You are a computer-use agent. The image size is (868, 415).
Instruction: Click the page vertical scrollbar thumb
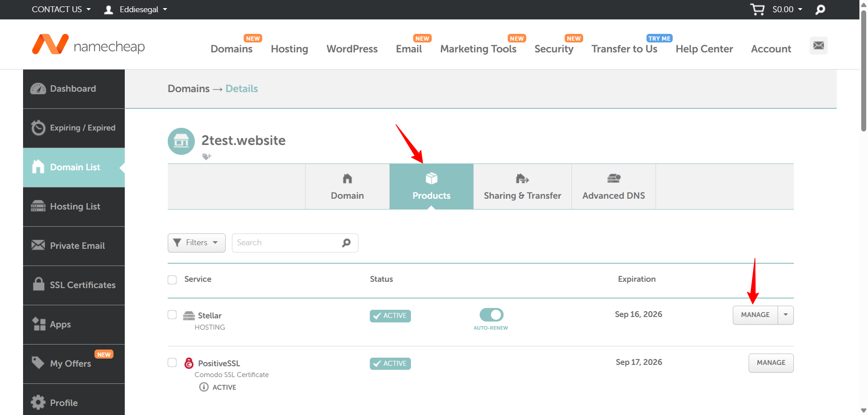(863, 70)
